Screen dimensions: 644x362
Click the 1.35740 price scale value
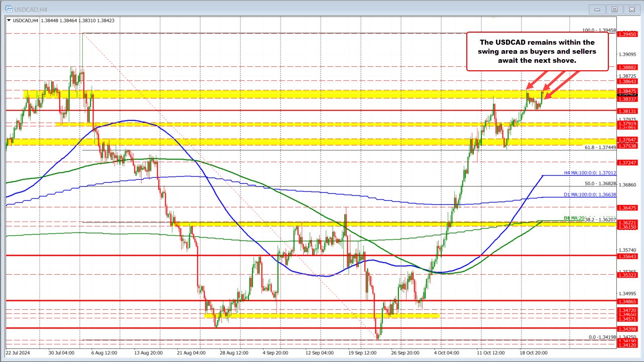point(627,250)
